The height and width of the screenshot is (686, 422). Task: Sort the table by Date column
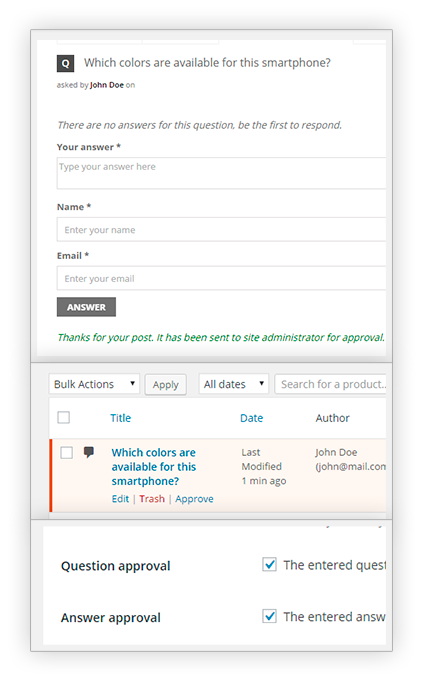pos(251,418)
